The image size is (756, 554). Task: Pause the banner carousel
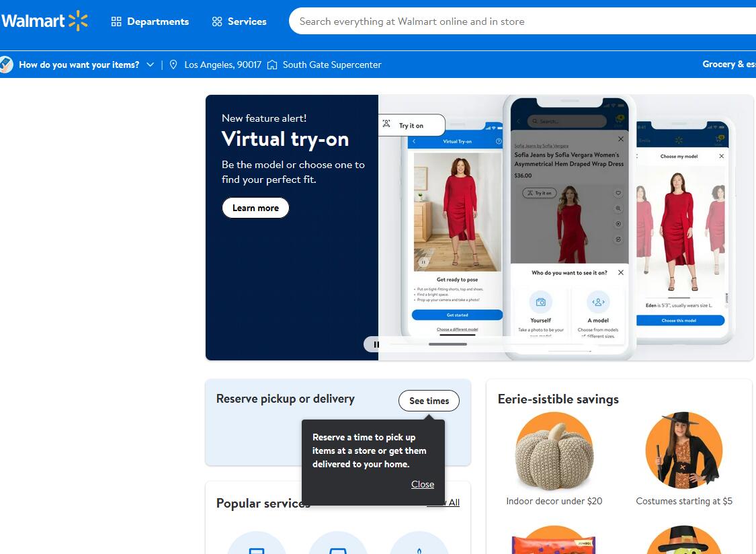coord(376,344)
